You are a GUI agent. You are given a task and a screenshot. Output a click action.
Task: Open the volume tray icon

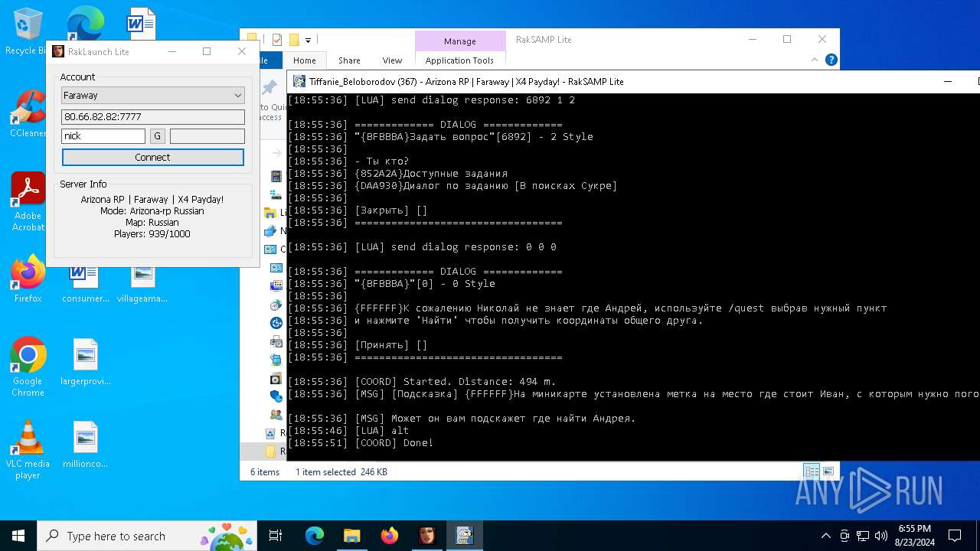coord(881,536)
